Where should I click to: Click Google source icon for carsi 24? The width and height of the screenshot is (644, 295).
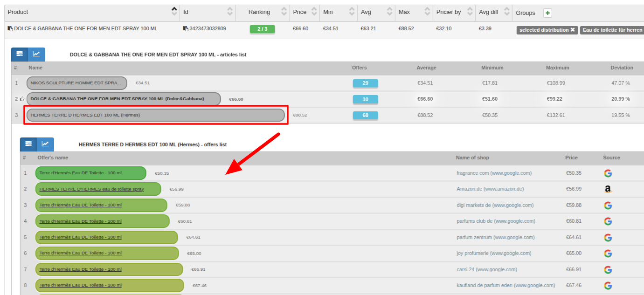click(608, 270)
